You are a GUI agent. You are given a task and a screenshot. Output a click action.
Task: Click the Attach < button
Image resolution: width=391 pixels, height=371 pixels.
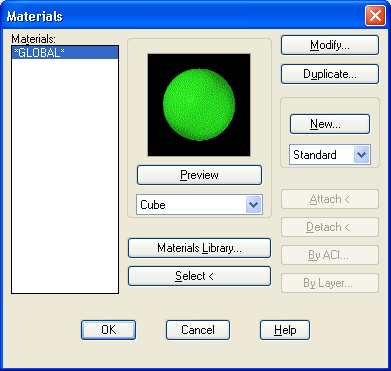(330, 199)
